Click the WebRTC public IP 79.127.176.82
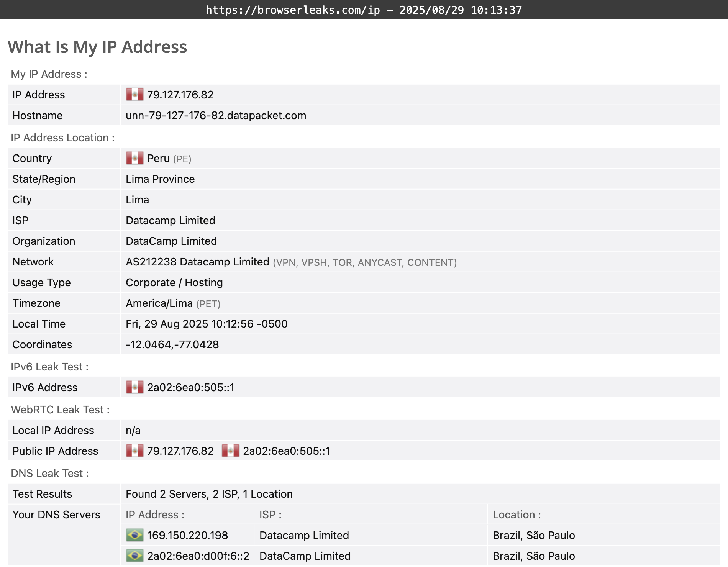Image resolution: width=728 pixels, height=567 pixels. (180, 451)
